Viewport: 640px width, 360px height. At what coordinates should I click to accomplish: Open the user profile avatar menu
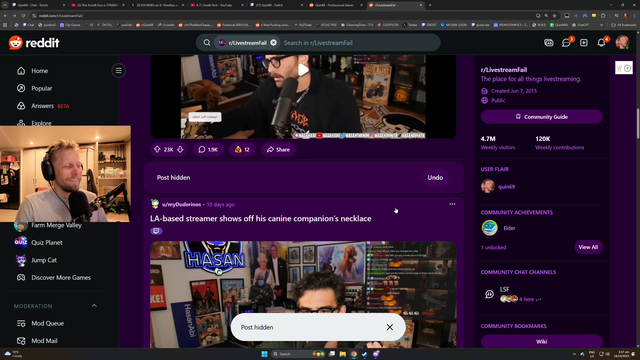622,42
